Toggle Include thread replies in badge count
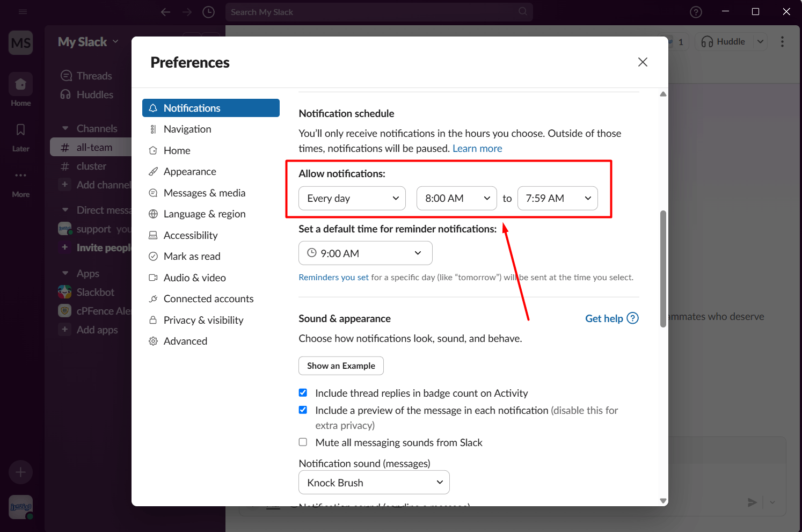 pyautogui.click(x=303, y=393)
